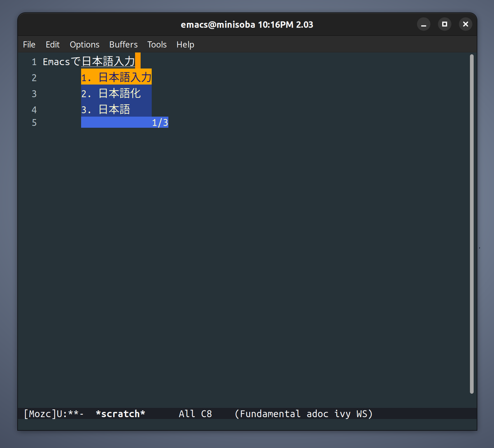This screenshot has height=448, width=494.
Task: Select candidate 1. 日本語入力
Action: click(x=117, y=77)
